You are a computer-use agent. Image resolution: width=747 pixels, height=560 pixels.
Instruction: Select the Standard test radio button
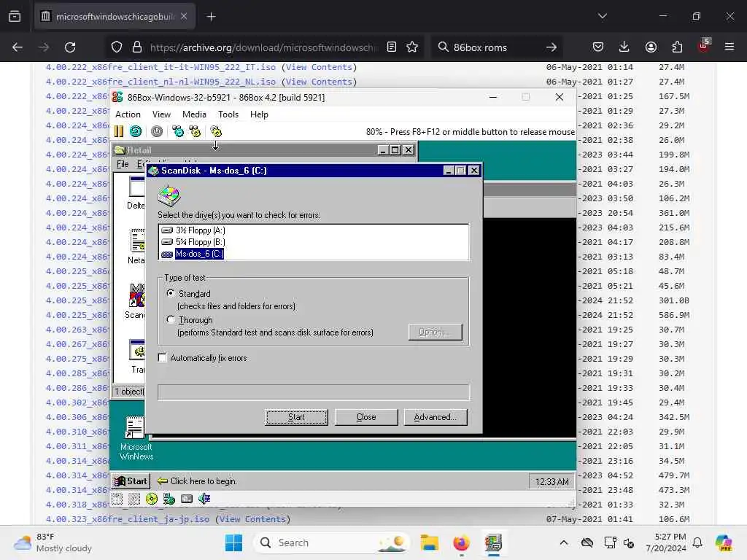(x=171, y=293)
